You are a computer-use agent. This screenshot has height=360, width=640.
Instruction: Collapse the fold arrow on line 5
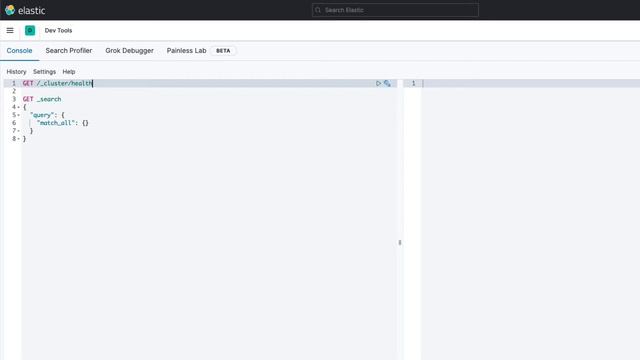18,115
